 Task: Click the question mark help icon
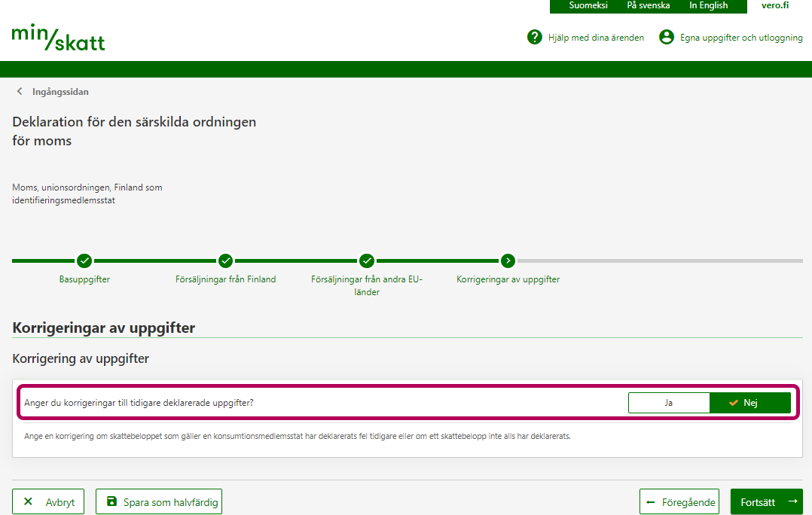point(535,37)
